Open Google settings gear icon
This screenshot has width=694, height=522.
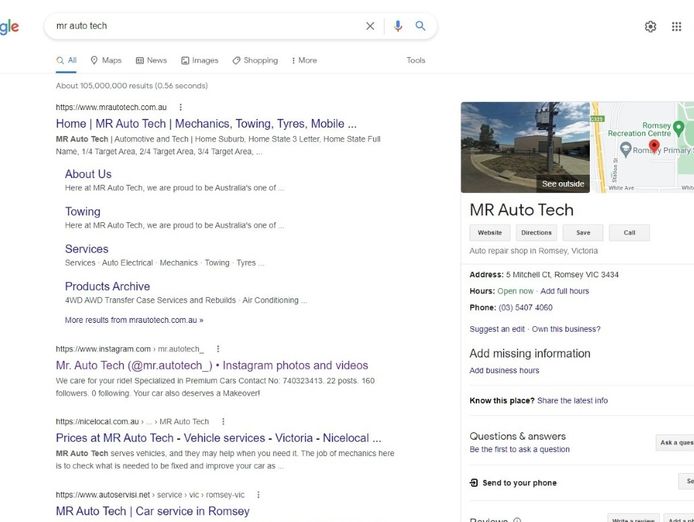click(650, 27)
